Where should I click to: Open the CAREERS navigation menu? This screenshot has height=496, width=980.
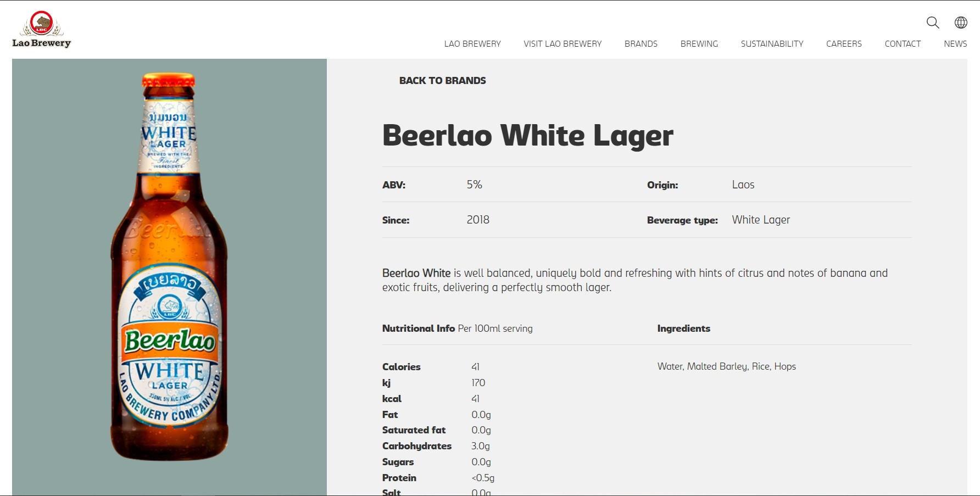[844, 44]
